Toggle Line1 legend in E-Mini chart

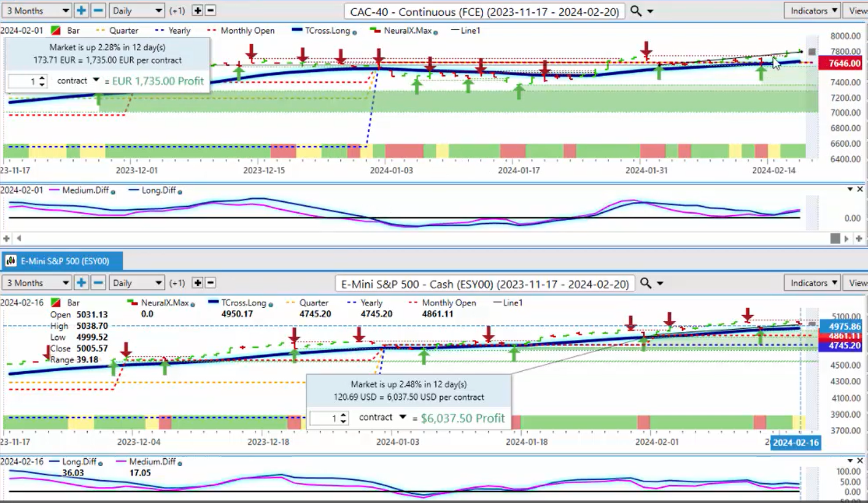(x=508, y=302)
